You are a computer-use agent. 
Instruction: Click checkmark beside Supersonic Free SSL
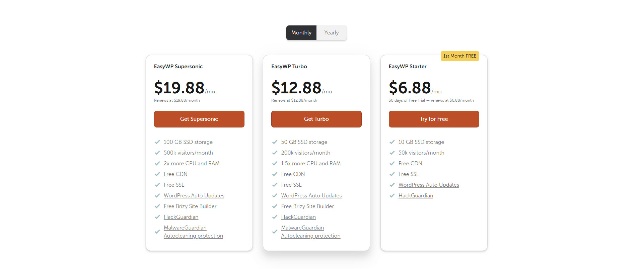pyautogui.click(x=157, y=185)
